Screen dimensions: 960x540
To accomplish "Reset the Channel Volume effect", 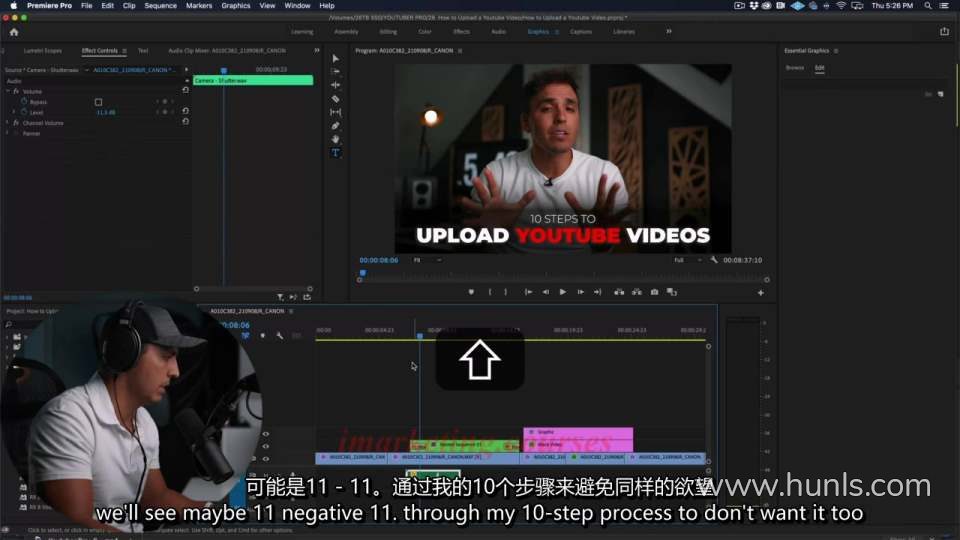I will pyautogui.click(x=186, y=122).
